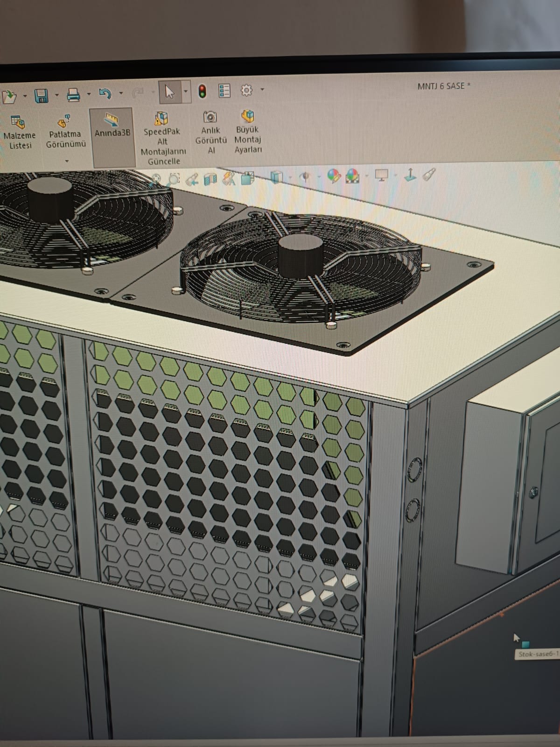Screen dimensions: 560x747
Task: Open the View Orientation cube icon
Action: click(248, 178)
